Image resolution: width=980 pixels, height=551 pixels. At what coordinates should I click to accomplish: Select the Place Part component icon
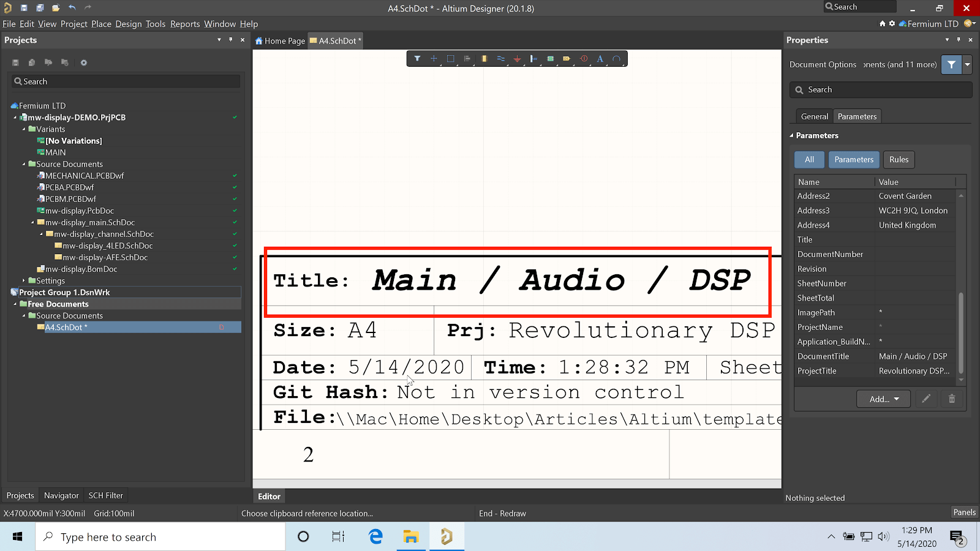coord(484,59)
